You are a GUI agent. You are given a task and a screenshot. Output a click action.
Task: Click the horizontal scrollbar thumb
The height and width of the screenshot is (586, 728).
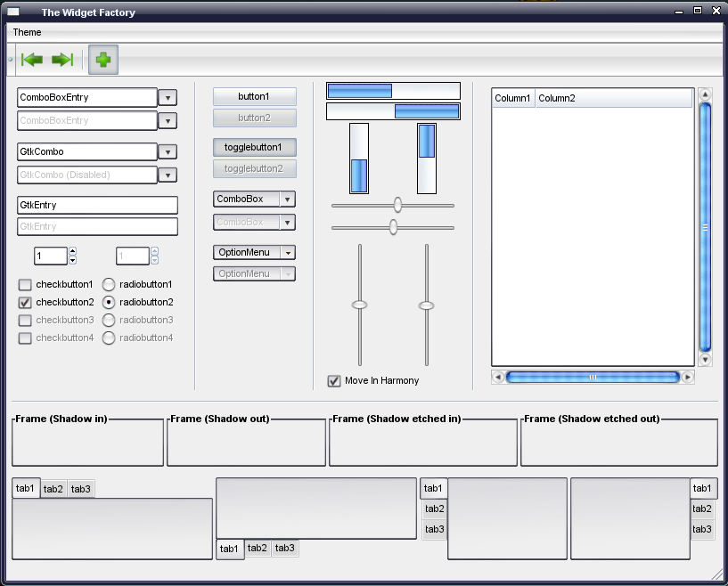point(593,378)
